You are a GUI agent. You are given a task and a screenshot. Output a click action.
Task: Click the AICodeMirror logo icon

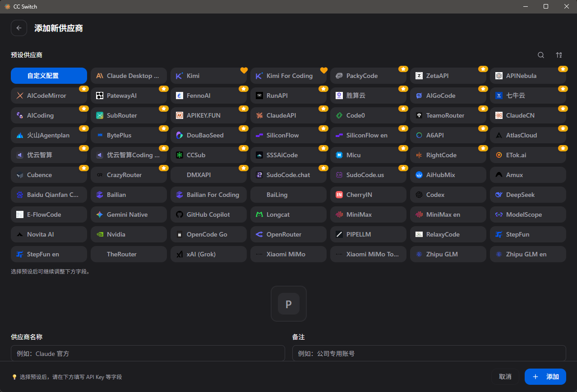point(20,96)
